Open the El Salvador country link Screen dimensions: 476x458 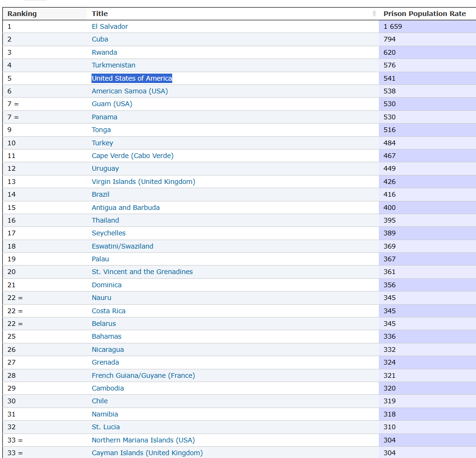coord(109,26)
